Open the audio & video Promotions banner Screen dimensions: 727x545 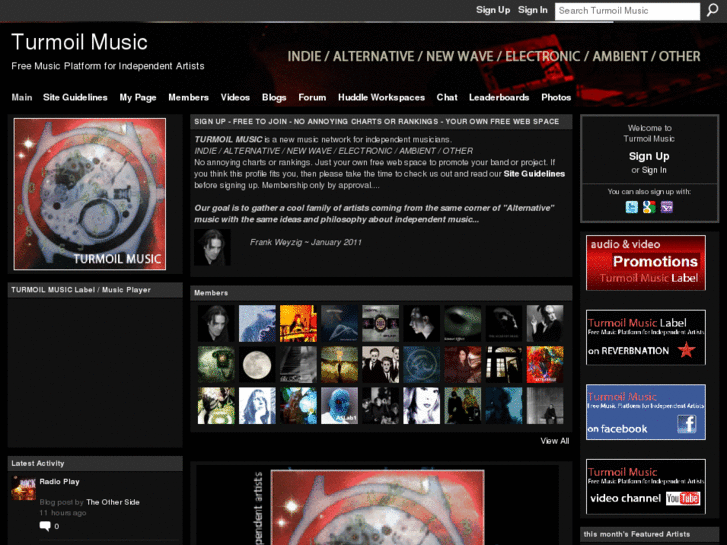coord(646,263)
